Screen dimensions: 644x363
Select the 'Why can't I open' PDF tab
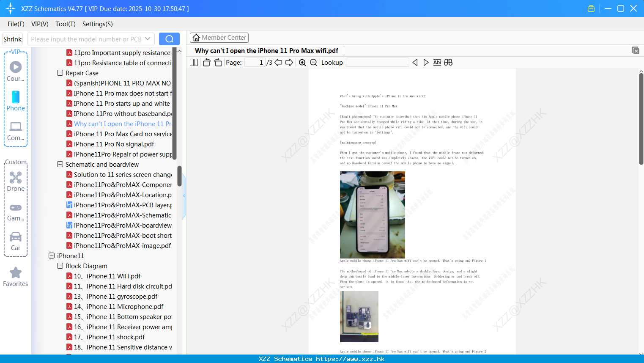pyautogui.click(x=267, y=51)
